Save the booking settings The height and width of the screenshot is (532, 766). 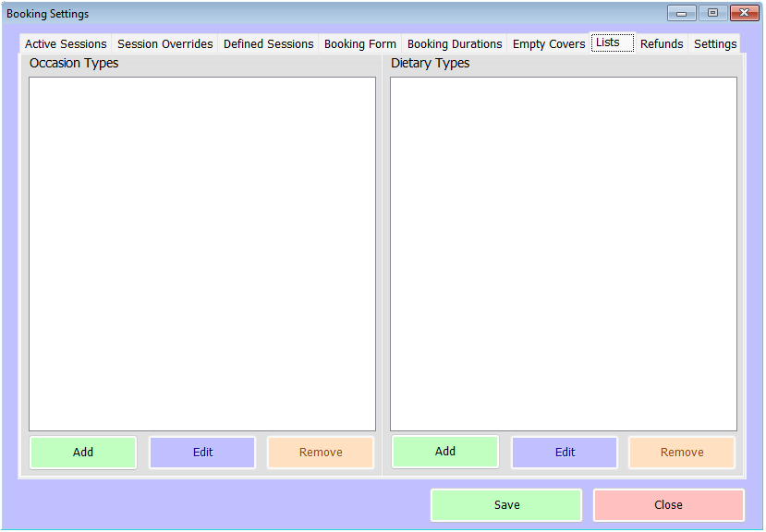tap(506, 505)
